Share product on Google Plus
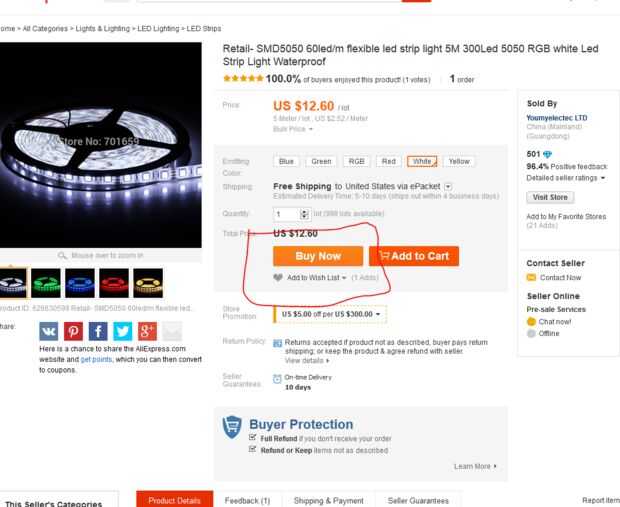This screenshot has width=620, height=507. (148, 332)
